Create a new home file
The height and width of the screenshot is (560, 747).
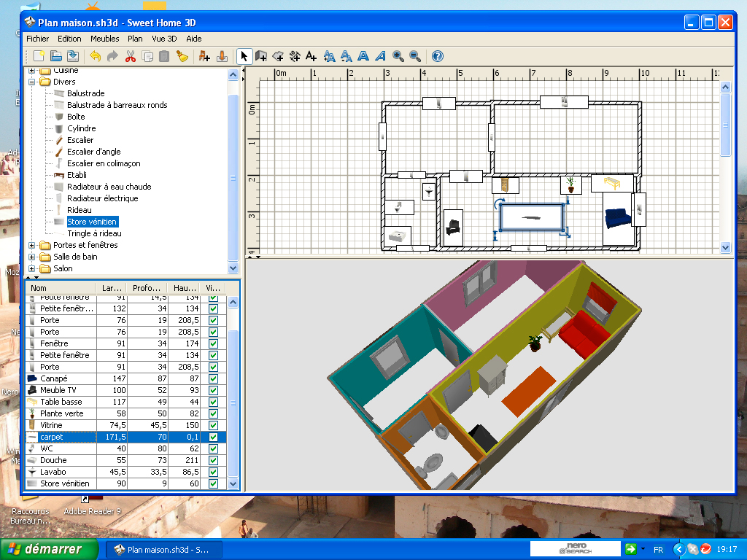coord(39,56)
